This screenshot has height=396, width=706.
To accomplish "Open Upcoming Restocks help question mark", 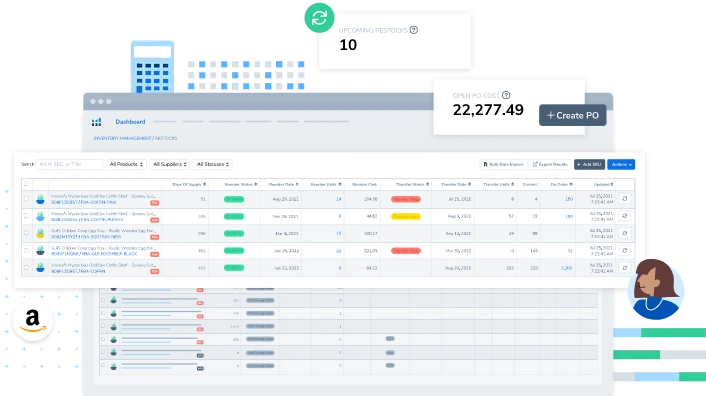I will pyautogui.click(x=414, y=30).
